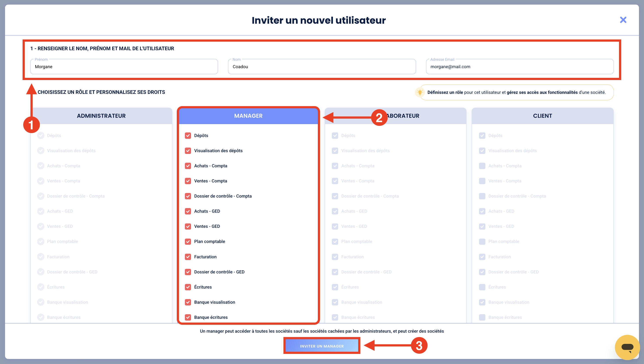Click Dépôts checkbox in Collaborateur column
The image size is (644, 364).
[335, 136]
